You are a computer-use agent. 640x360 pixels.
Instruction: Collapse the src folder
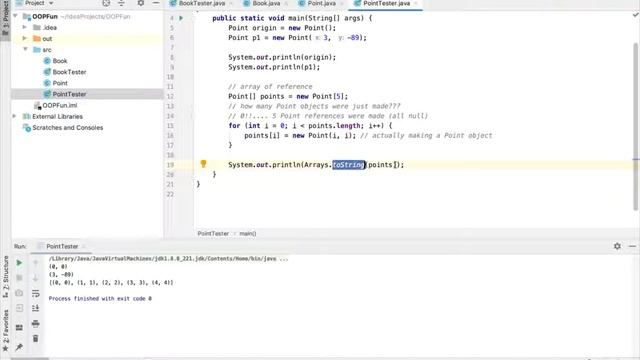tap(25, 49)
